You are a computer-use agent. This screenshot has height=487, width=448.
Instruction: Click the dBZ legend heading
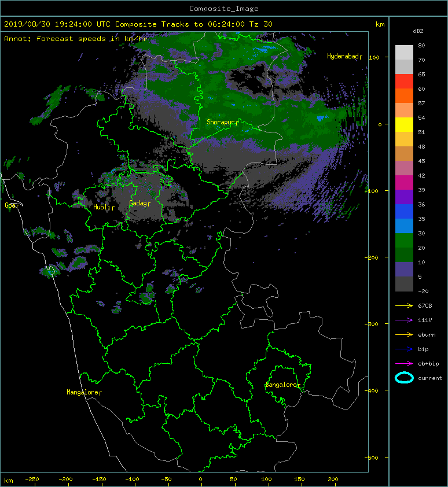418,31
